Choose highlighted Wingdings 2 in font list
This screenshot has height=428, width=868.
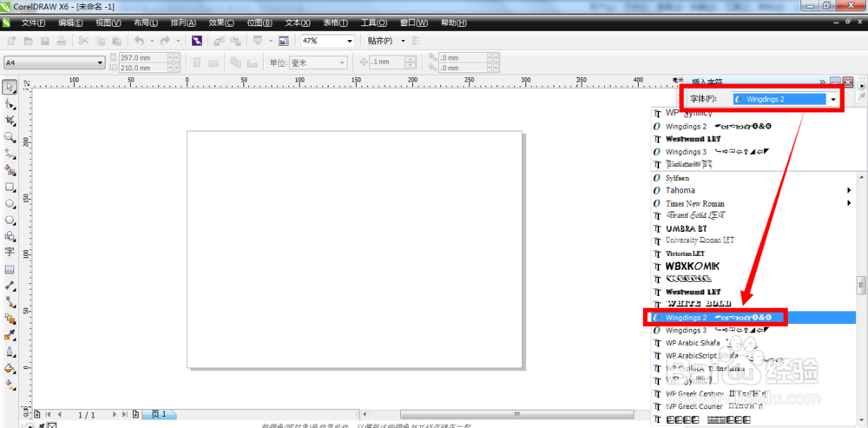(x=753, y=317)
